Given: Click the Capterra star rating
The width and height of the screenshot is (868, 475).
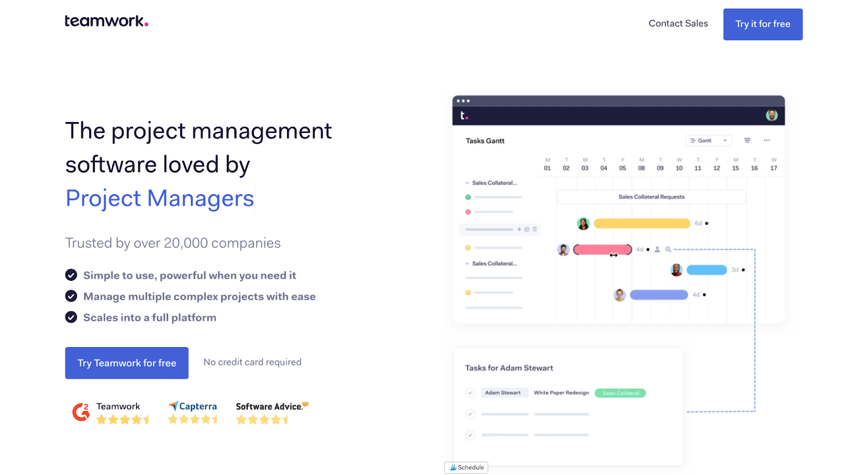Looking at the screenshot, I should coord(193,420).
